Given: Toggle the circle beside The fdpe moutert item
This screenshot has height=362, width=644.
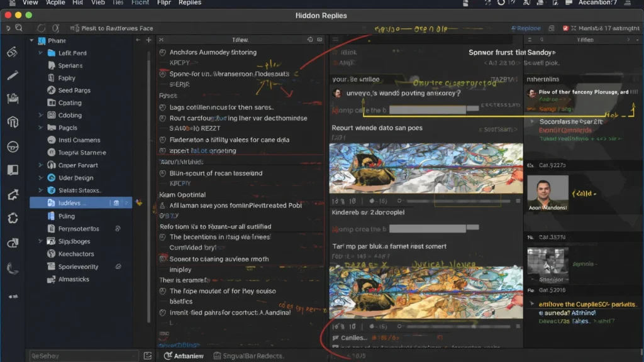Looking at the screenshot, I should click(x=163, y=291).
